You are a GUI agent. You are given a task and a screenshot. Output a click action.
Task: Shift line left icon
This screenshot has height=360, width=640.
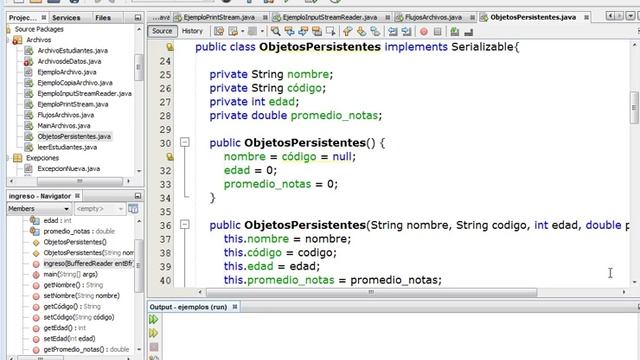coord(393,31)
